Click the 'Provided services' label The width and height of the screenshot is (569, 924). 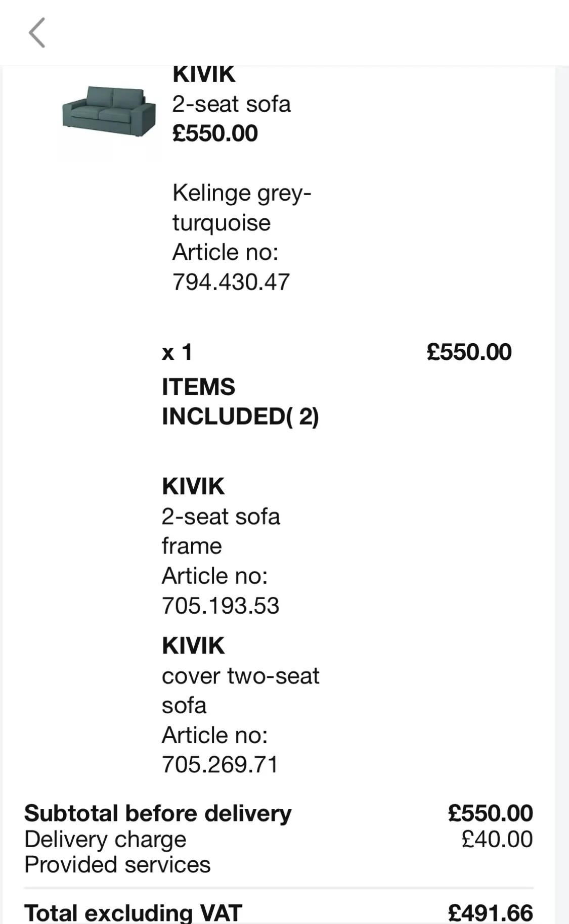pyautogui.click(x=117, y=865)
